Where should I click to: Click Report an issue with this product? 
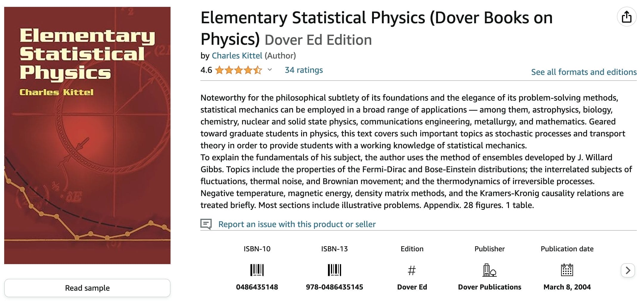[x=297, y=224]
